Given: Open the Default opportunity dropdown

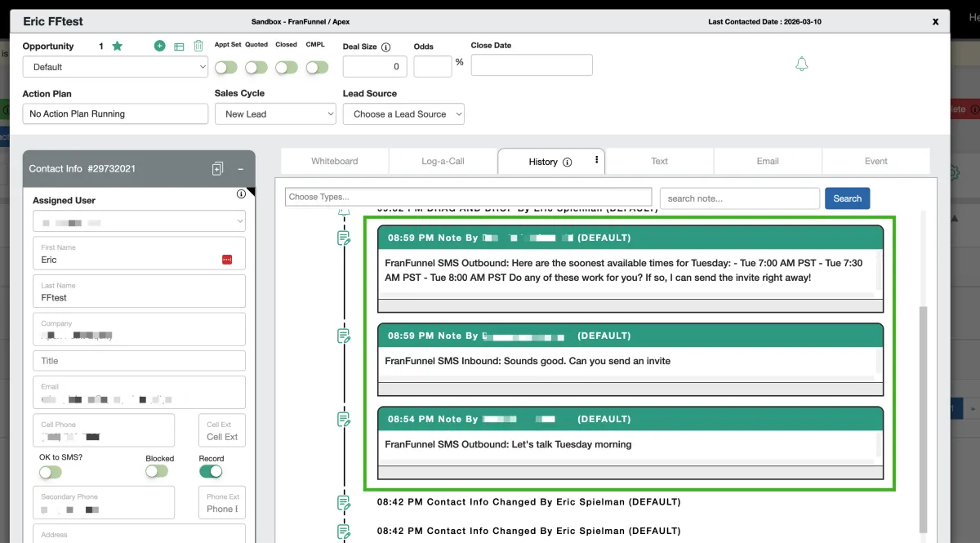Looking at the screenshot, I should [x=114, y=66].
